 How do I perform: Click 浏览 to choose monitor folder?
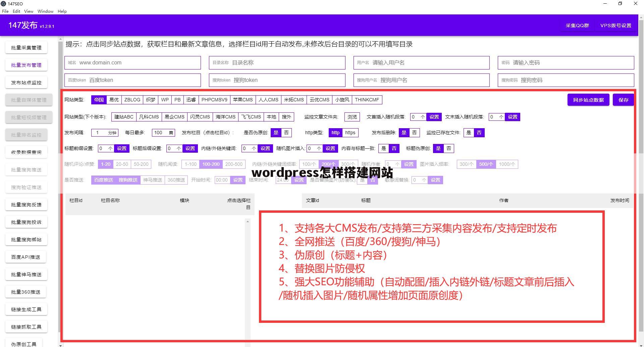pyautogui.click(x=352, y=117)
